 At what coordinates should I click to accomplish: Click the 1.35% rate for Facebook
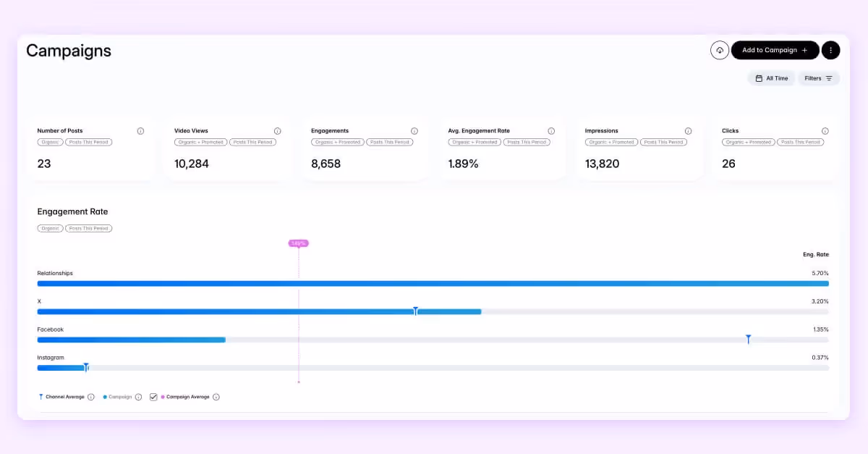pos(821,329)
